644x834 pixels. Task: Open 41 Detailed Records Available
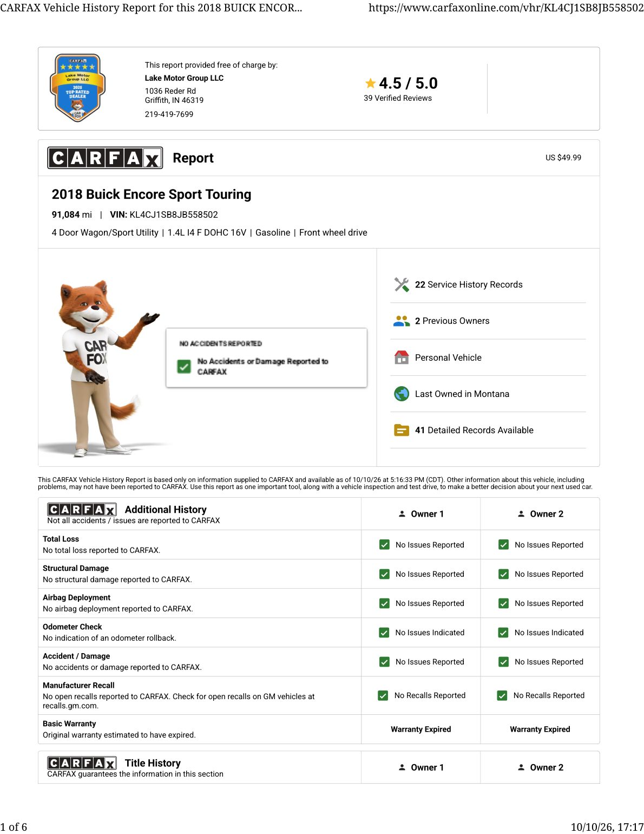(474, 431)
